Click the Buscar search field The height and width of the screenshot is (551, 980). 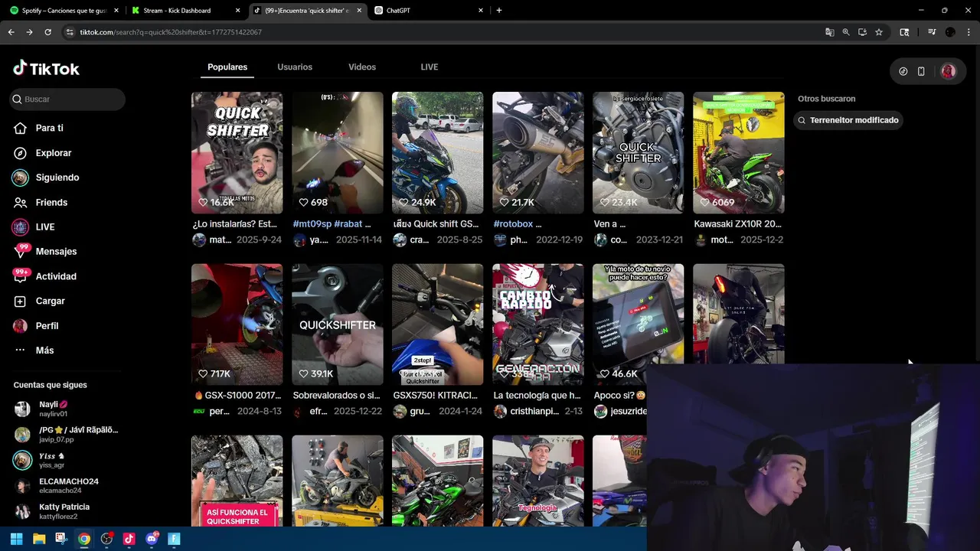coord(67,99)
